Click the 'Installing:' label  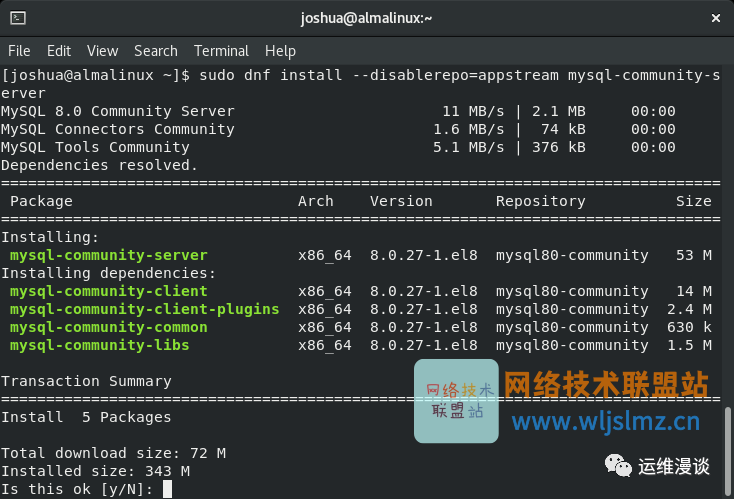(50, 237)
